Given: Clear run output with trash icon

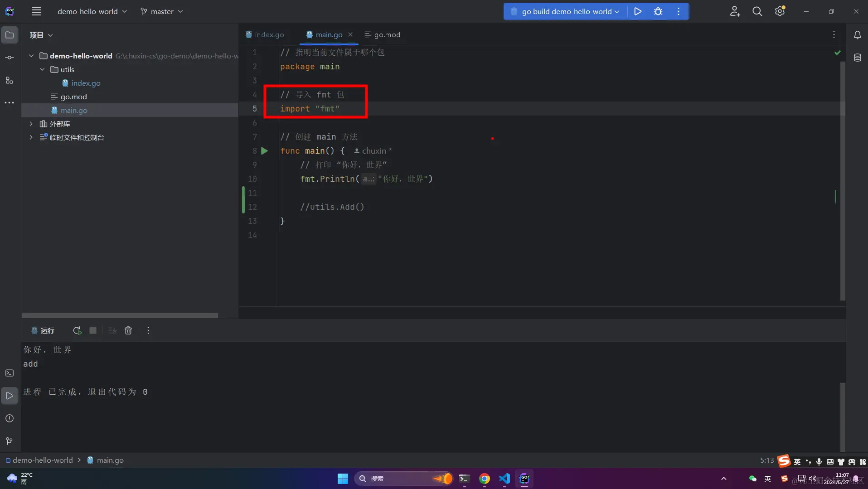Looking at the screenshot, I should click(x=128, y=330).
